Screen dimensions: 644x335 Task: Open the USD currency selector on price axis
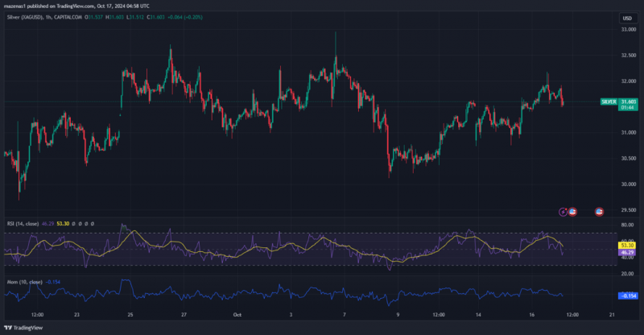[627, 18]
